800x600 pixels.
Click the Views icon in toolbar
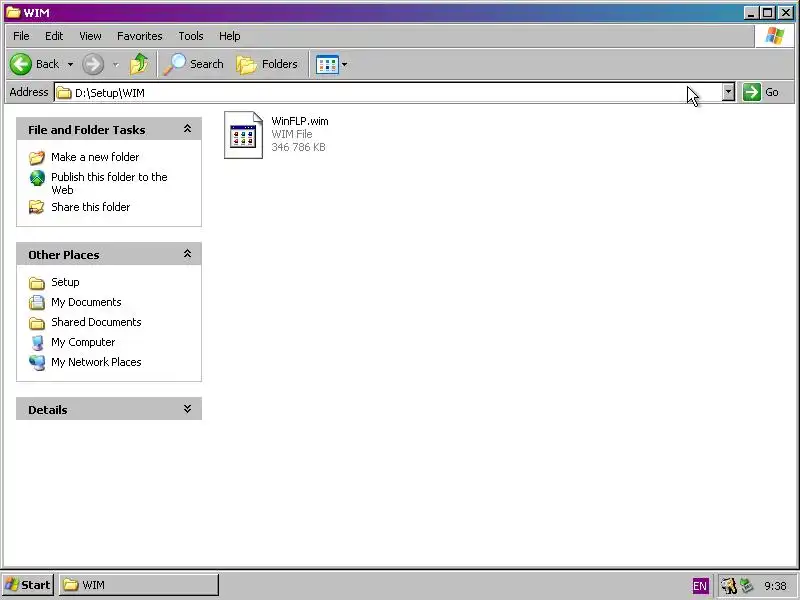click(x=327, y=65)
